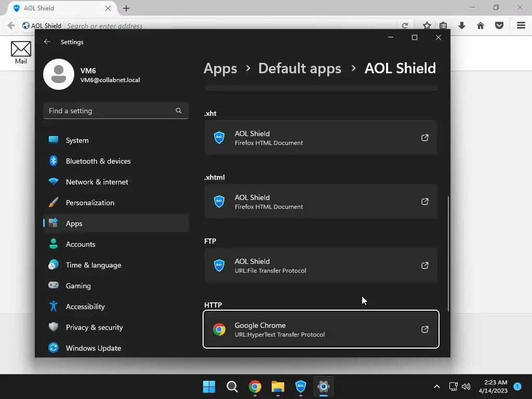Open Privacy & security settings
Screen dimensions: 532x399
pos(116,327)
